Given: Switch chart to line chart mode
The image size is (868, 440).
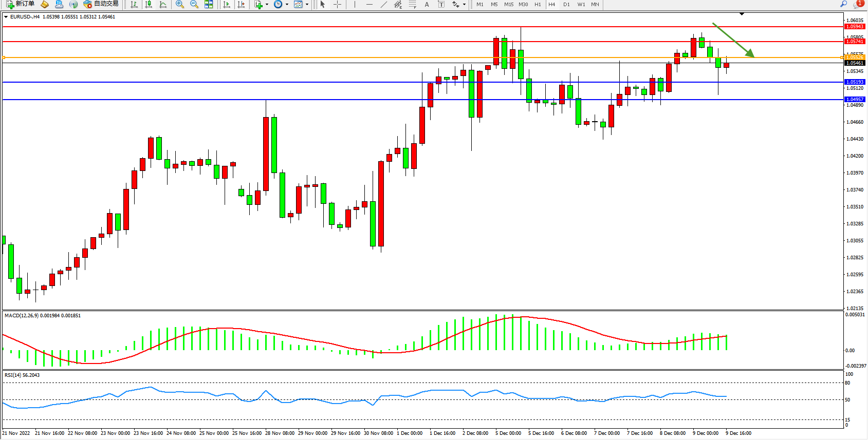Looking at the screenshot, I should pyautogui.click(x=163, y=4).
